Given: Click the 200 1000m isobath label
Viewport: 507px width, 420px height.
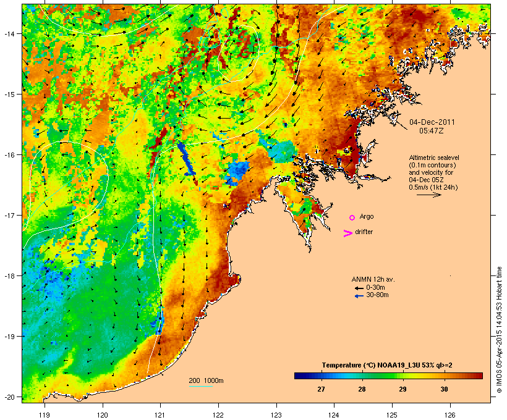Looking at the screenshot, I should [x=206, y=380].
